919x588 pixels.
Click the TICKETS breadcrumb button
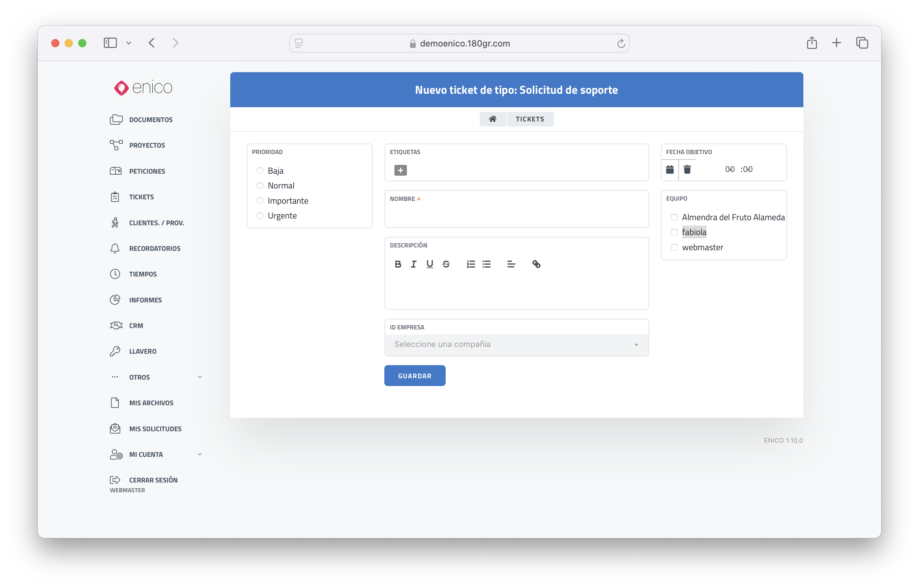point(530,119)
